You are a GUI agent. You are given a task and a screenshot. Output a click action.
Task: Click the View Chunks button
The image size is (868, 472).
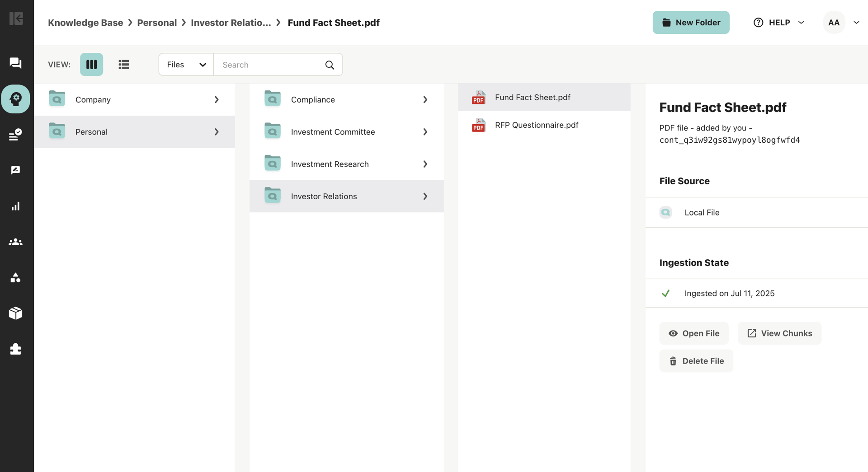click(779, 333)
